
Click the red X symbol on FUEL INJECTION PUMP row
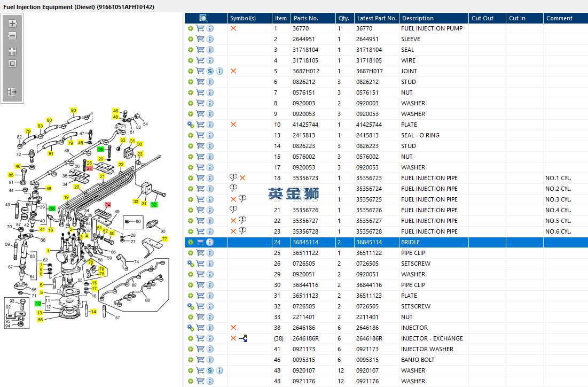click(233, 28)
